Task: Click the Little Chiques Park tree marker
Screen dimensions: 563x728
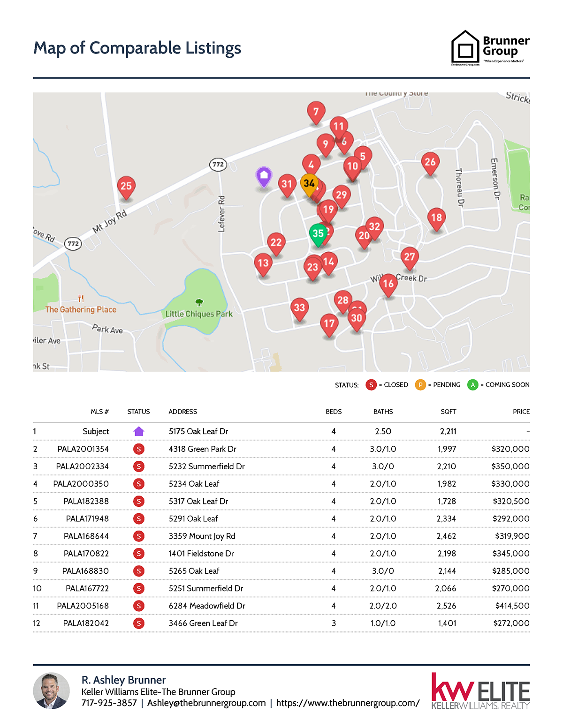Action: point(199,302)
